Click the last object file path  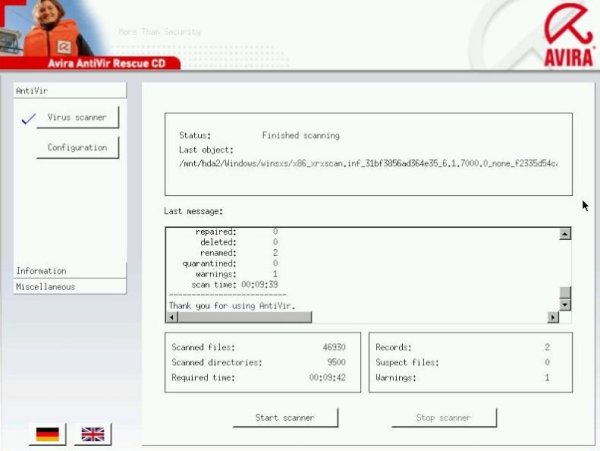(368, 163)
